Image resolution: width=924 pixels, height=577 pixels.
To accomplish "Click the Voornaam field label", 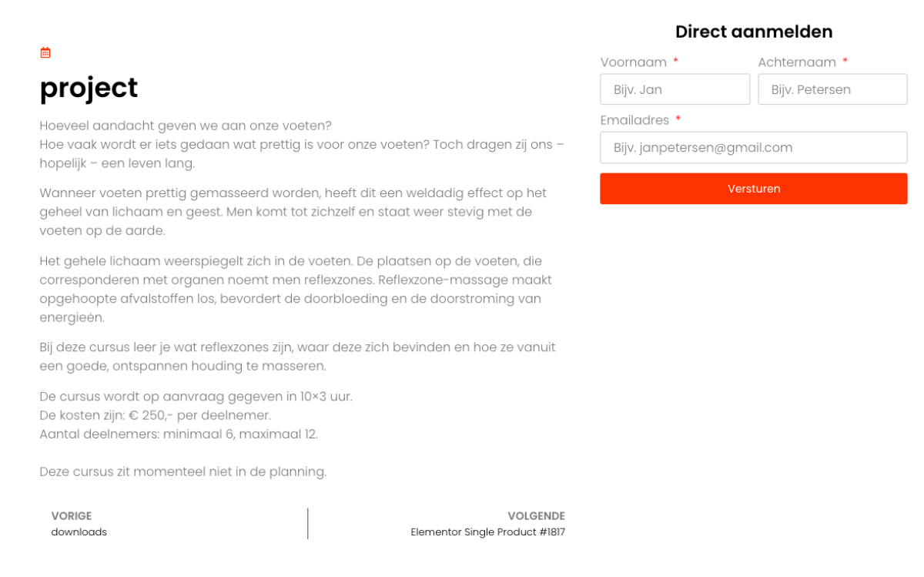I will (634, 62).
